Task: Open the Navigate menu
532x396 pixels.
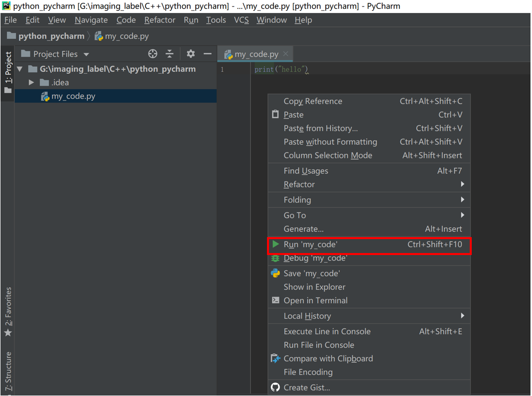Action: pyautogui.click(x=91, y=20)
